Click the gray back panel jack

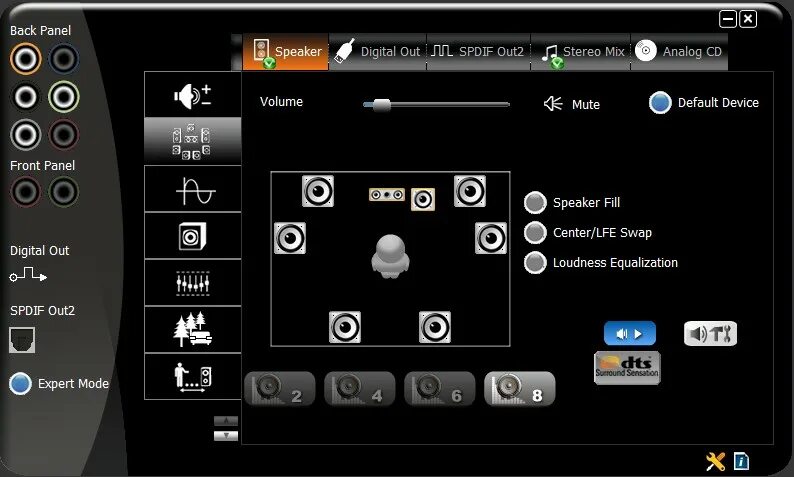[25, 135]
